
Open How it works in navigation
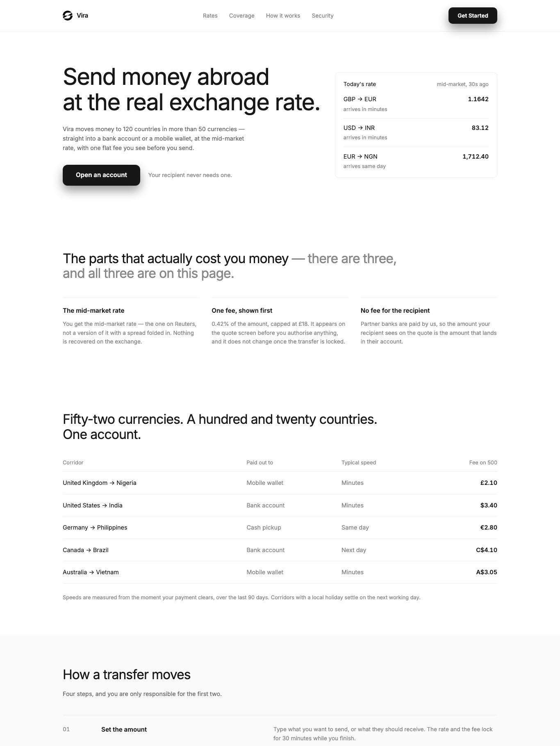[x=283, y=16]
